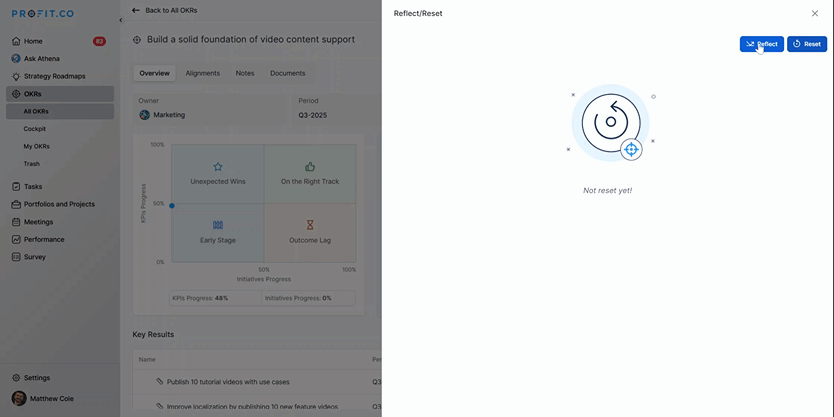The image size is (834, 417).
Task: Open Portfolios and Projects
Action: point(60,204)
